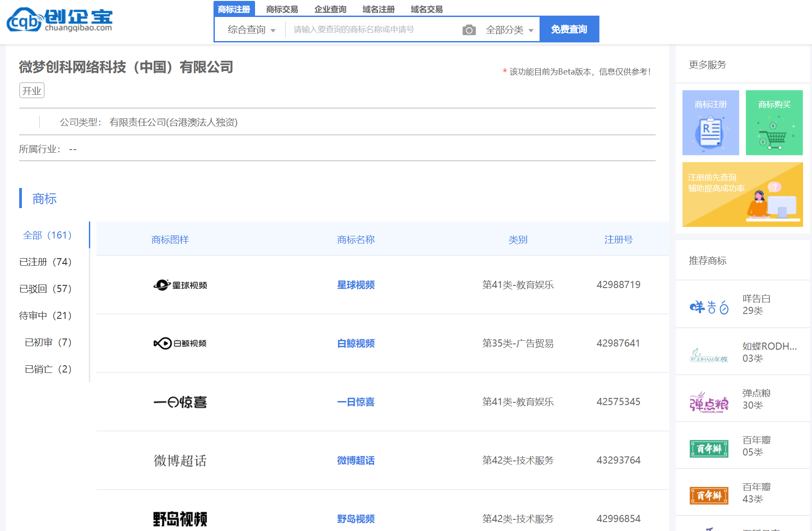This screenshot has width=812, height=531.
Task: Click the camera image-search icon
Action: 469,30
